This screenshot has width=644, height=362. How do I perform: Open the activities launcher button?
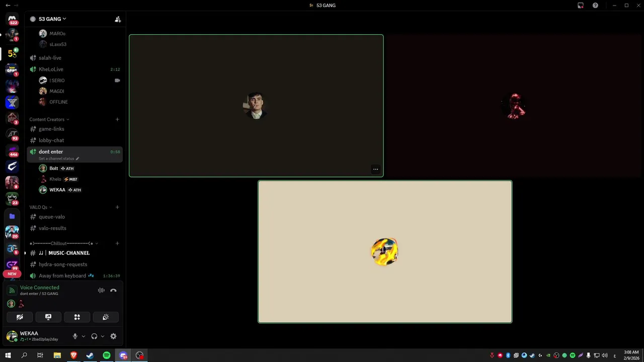coord(77,317)
